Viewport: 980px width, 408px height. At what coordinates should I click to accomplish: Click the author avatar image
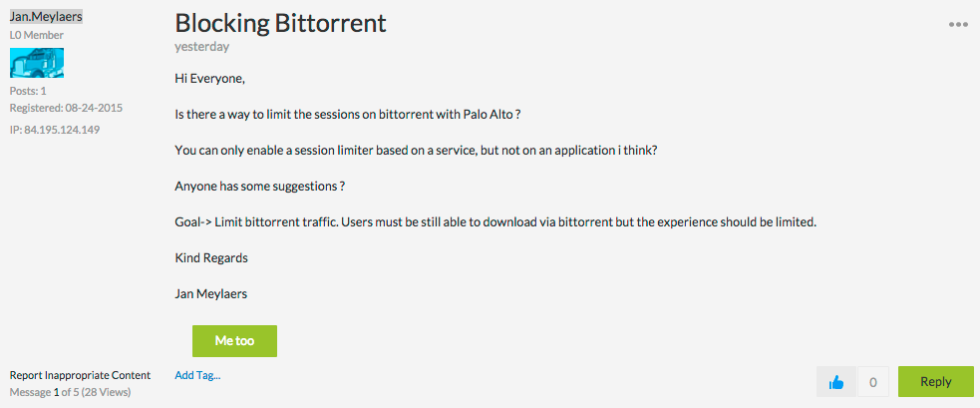pyautogui.click(x=37, y=63)
